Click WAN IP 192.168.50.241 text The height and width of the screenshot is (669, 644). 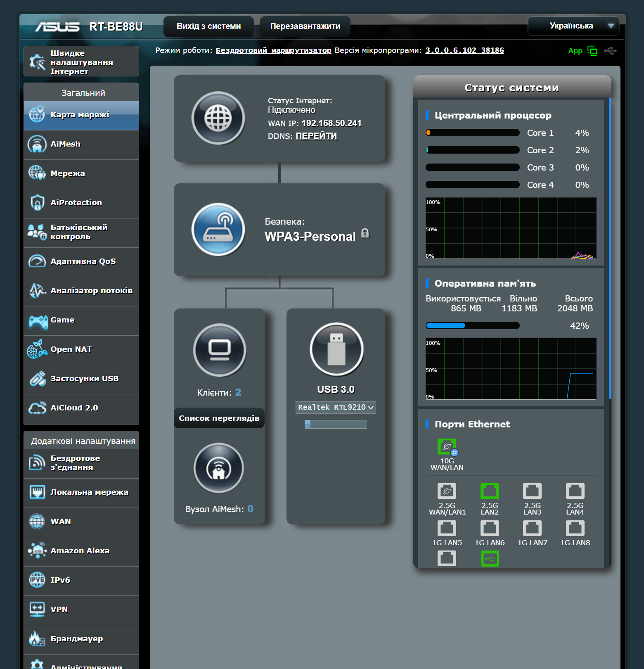(331, 123)
